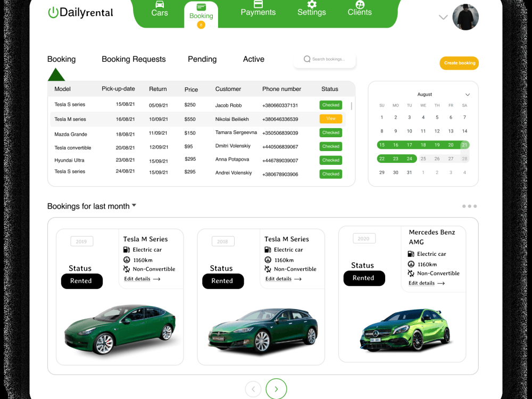Click Rented status on Mercedes card

point(364,278)
